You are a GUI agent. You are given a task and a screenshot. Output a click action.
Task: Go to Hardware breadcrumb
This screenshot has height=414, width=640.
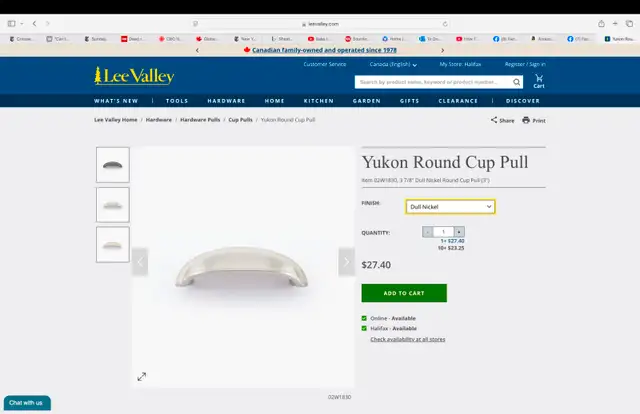(x=158, y=120)
